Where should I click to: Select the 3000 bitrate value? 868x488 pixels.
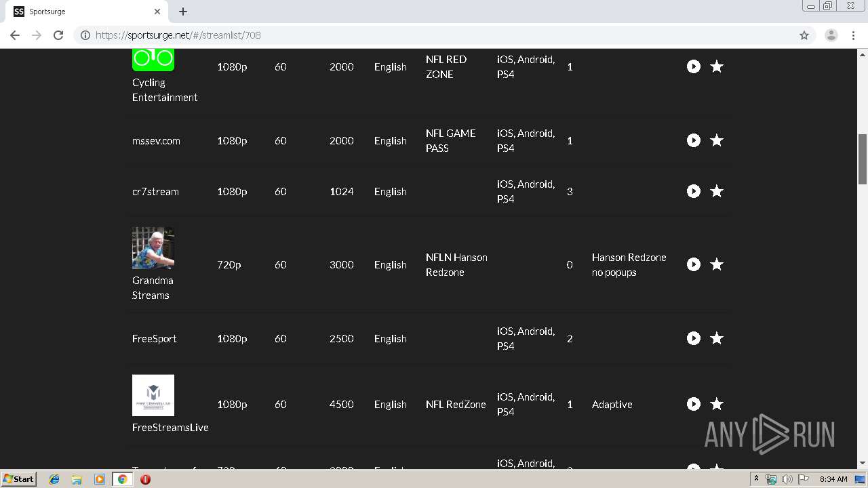click(x=342, y=265)
